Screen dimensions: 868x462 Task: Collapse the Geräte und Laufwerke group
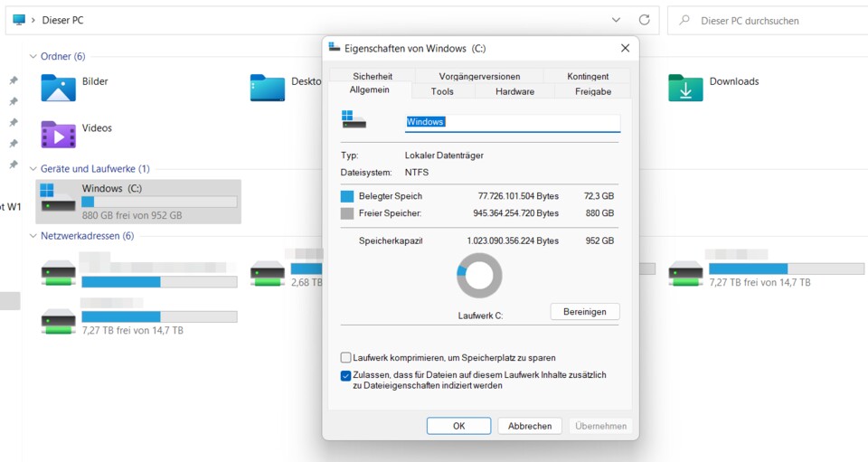tap(33, 169)
